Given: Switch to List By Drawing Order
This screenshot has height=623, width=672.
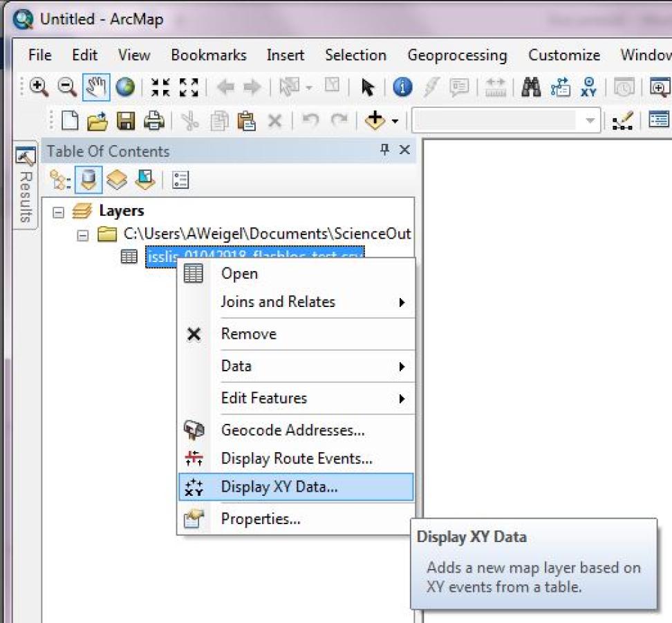Looking at the screenshot, I should click(60, 180).
